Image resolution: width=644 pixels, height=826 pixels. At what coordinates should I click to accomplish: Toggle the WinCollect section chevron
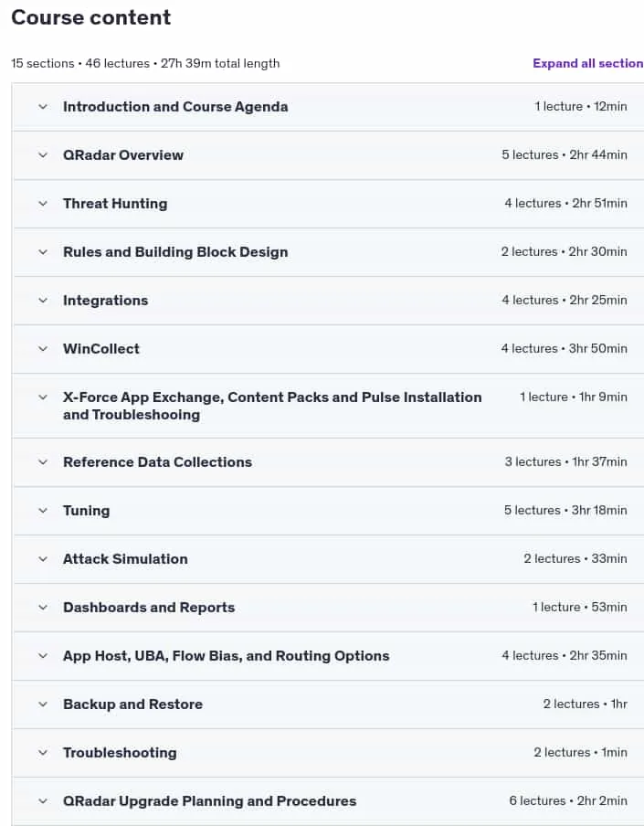coord(43,349)
